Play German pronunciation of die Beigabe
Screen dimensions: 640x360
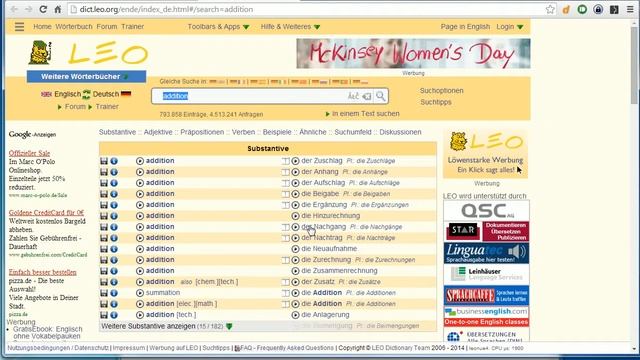point(295,194)
